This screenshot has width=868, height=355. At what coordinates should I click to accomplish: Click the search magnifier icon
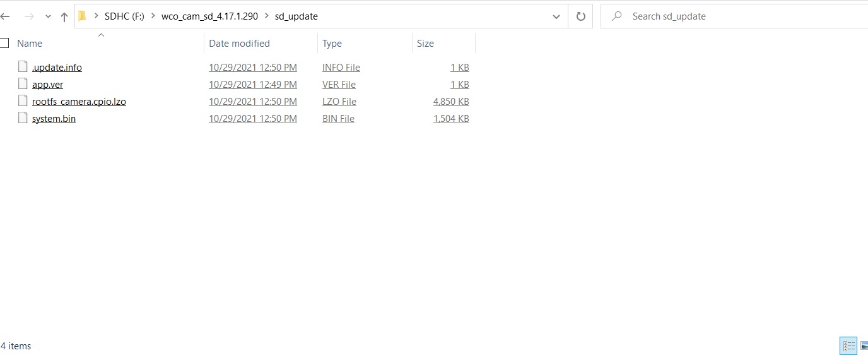tap(617, 16)
